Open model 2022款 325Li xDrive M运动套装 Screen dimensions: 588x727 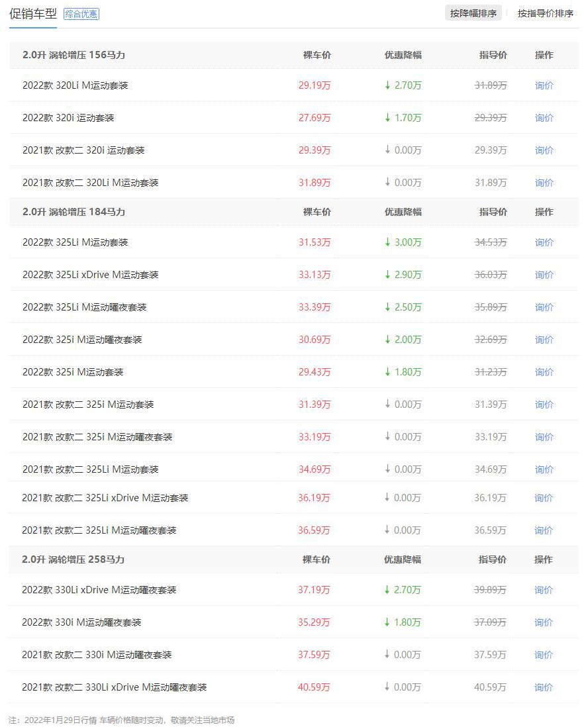[91, 275]
